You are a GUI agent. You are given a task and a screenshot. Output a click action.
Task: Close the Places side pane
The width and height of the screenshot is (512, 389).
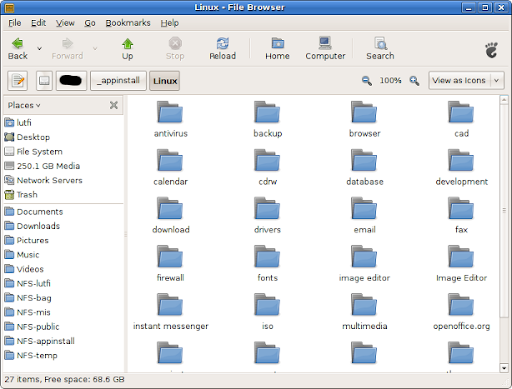tap(114, 105)
